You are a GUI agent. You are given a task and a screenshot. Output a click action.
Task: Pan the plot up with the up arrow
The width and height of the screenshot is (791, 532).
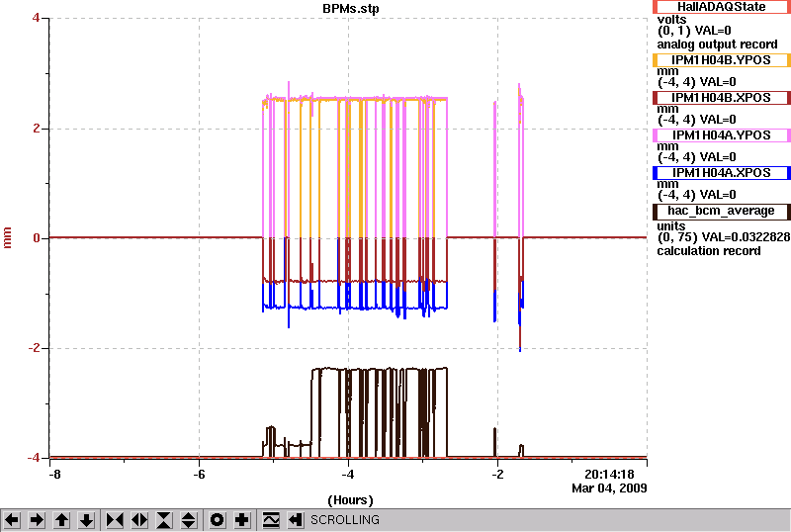pos(62,520)
